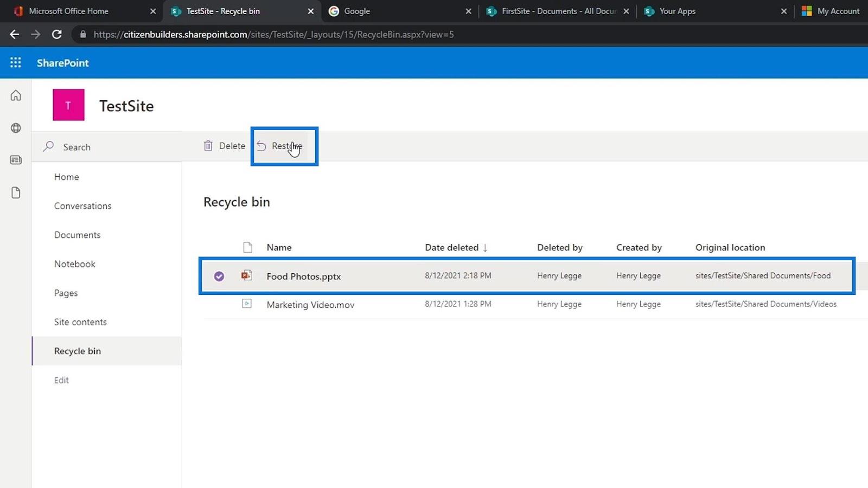The image size is (868, 488).
Task: Click the video file icon of Marketing Video.mov
Action: (x=247, y=304)
